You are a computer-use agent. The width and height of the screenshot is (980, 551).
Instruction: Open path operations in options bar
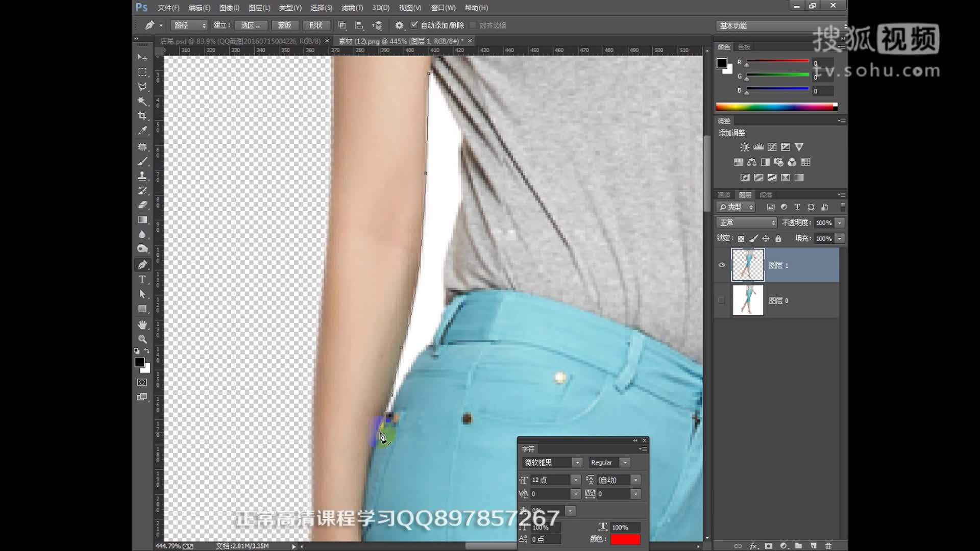342,25
